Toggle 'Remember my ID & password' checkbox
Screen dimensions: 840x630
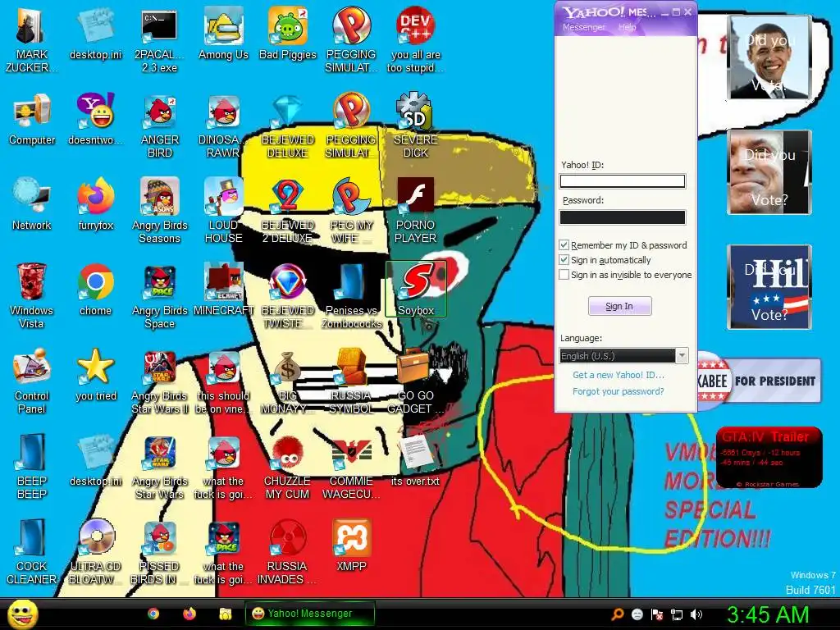tap(564, 245)
